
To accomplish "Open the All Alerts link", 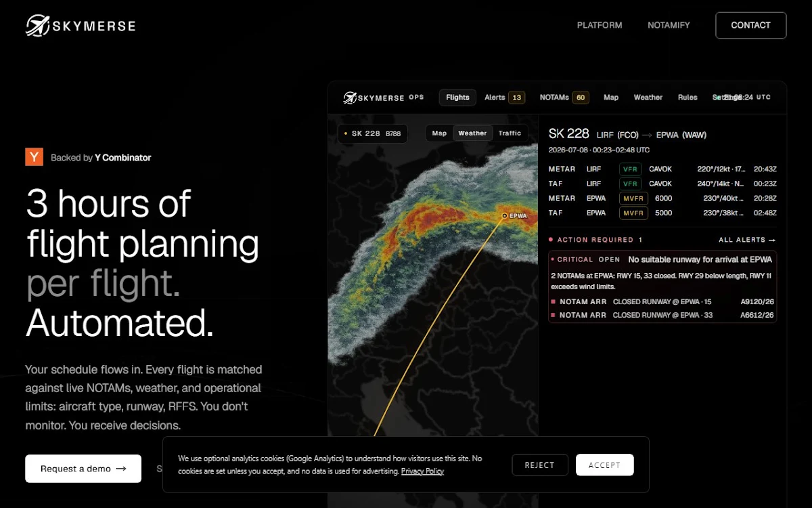I will [x=747, y=240].
